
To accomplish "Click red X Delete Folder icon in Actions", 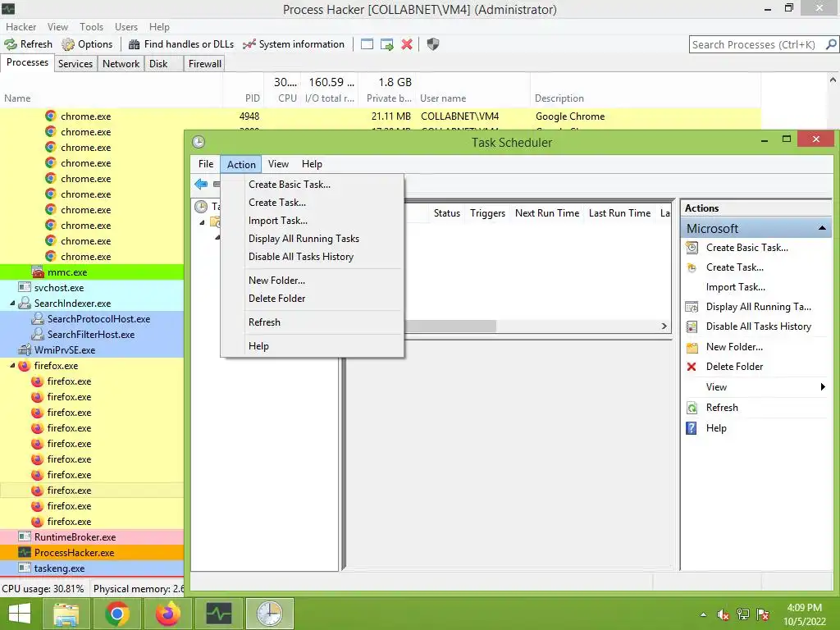I will [692, 367].
